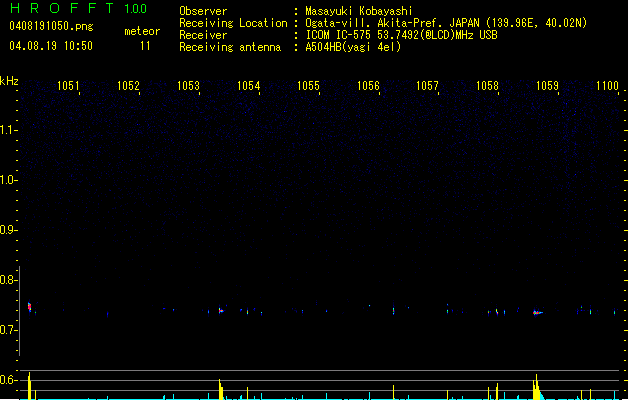Click the yellow power spike just before 1059
629x400 pixels.
(536, 387)
